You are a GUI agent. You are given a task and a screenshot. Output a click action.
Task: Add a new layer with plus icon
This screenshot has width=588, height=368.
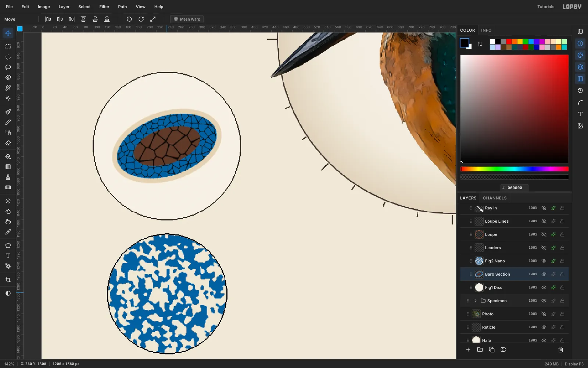click(x=468, y=350)
